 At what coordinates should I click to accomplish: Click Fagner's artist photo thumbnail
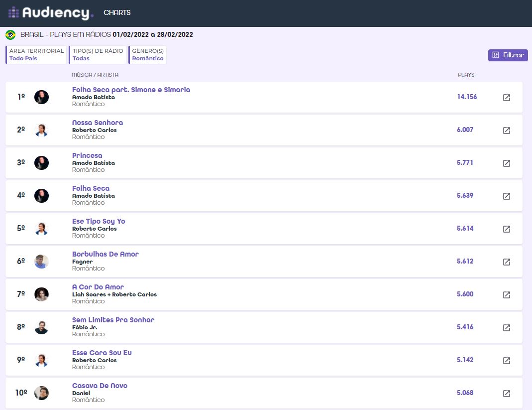[41, 262]
